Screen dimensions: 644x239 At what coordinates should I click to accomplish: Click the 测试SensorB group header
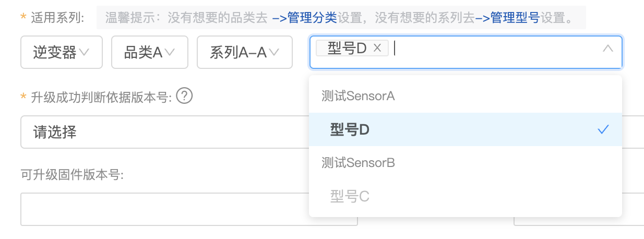(358, 163)
